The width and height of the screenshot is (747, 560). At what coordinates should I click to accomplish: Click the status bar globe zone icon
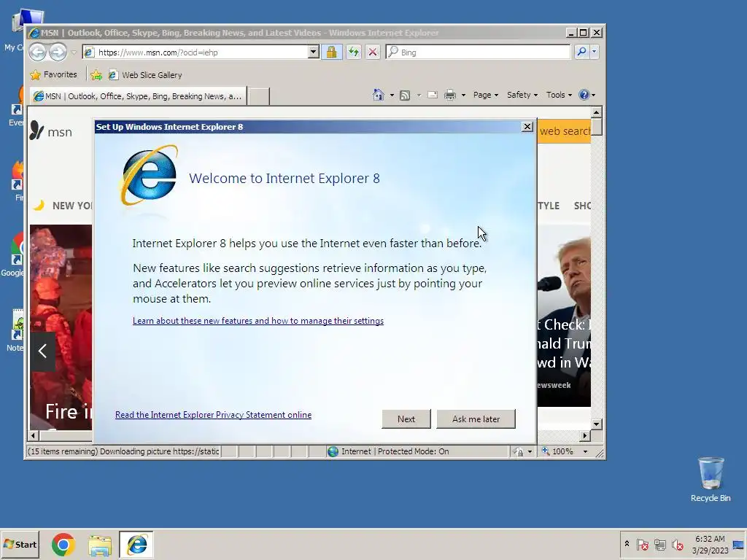[x=333, y=451]
